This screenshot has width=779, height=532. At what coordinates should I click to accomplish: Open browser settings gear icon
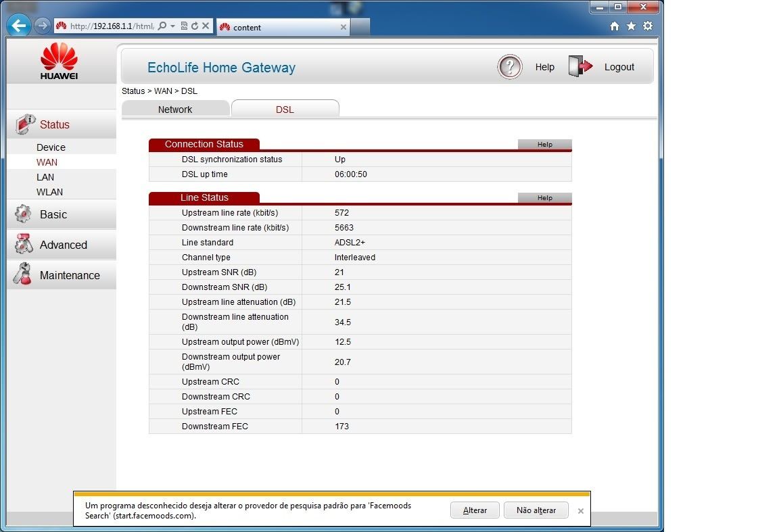648,26
